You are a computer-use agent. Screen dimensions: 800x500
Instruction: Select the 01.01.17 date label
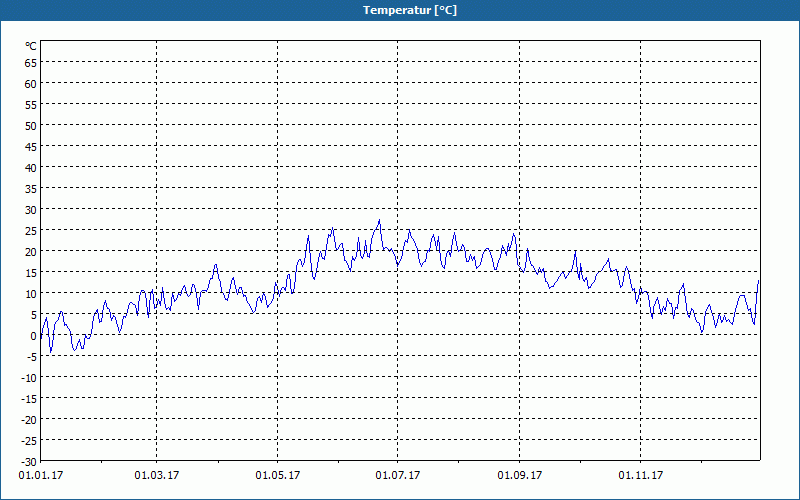coord(36,475)
